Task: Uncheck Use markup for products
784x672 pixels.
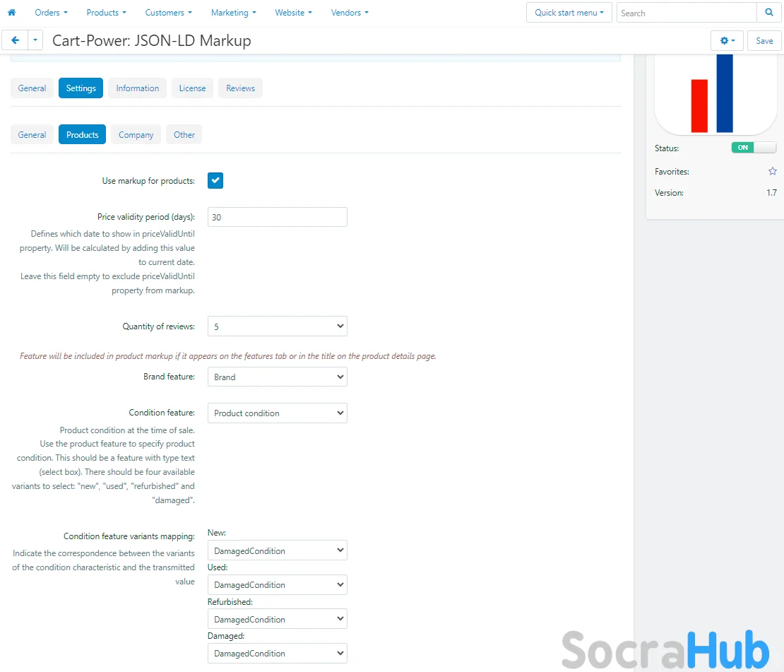Action: pyautogui.click(x=215, y=181)
